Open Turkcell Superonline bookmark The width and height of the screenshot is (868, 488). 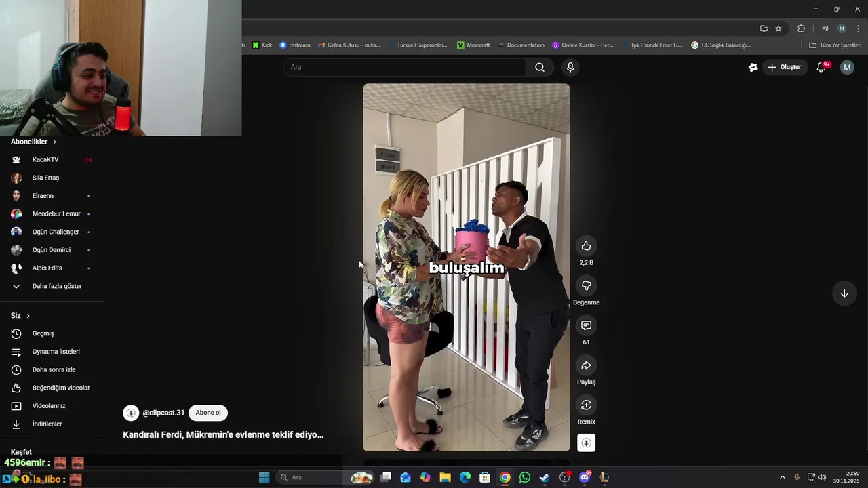coord(418,45)
